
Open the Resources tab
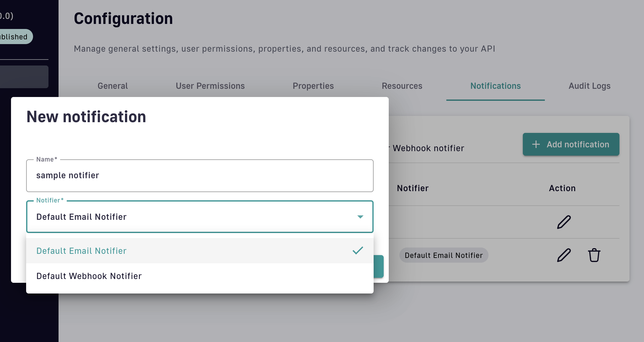point(402,86)
